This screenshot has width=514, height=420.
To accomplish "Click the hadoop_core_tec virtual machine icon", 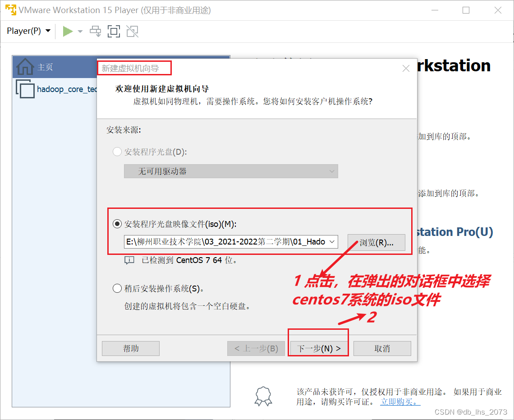I will (x=25, y=89).
